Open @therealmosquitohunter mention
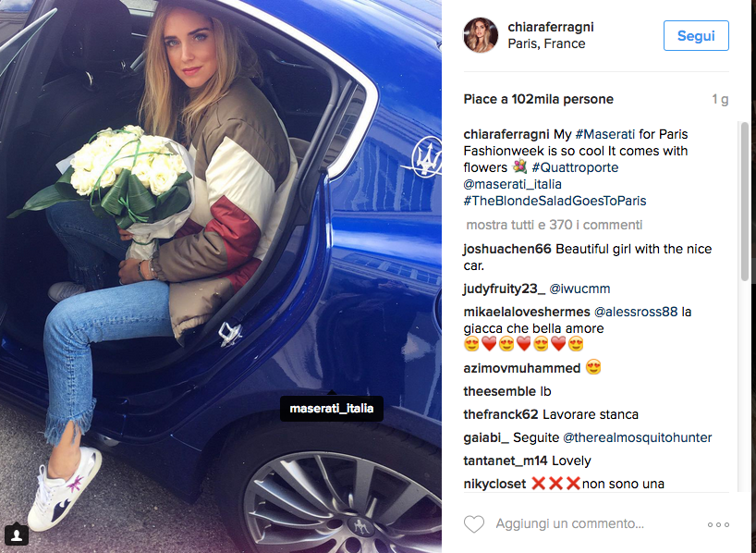Screen dimensions: 756x553 [x=638, y=437]
